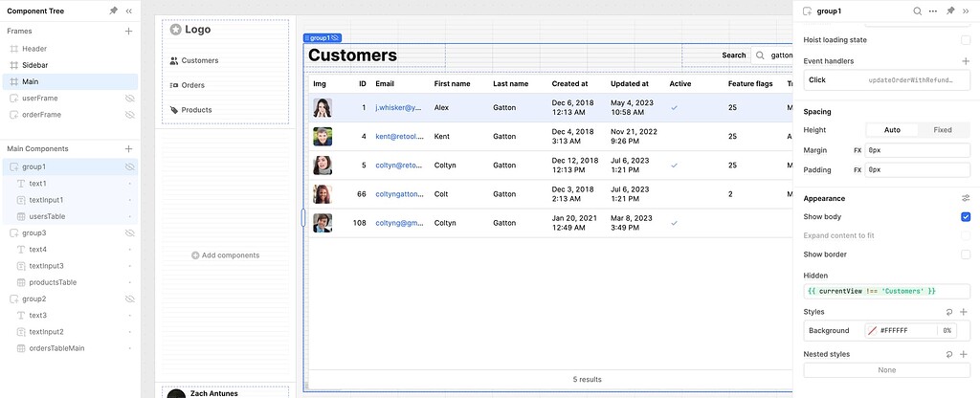
Task: Set Height to Auto
Action: 892,130
